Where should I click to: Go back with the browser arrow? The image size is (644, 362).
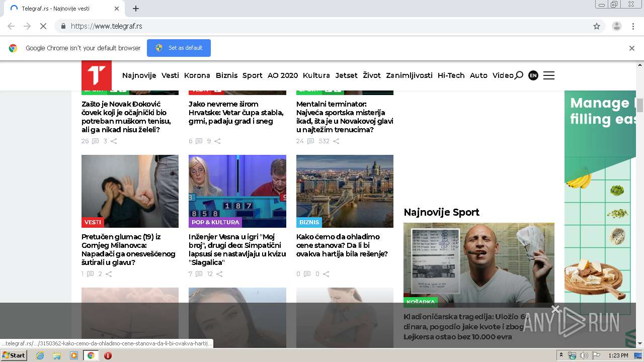11,26
